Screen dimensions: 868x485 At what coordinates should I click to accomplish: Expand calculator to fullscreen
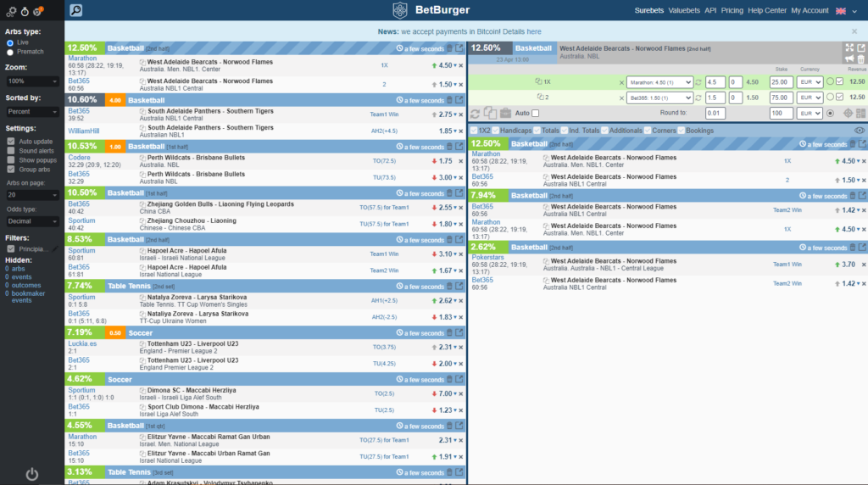point(849,48)
